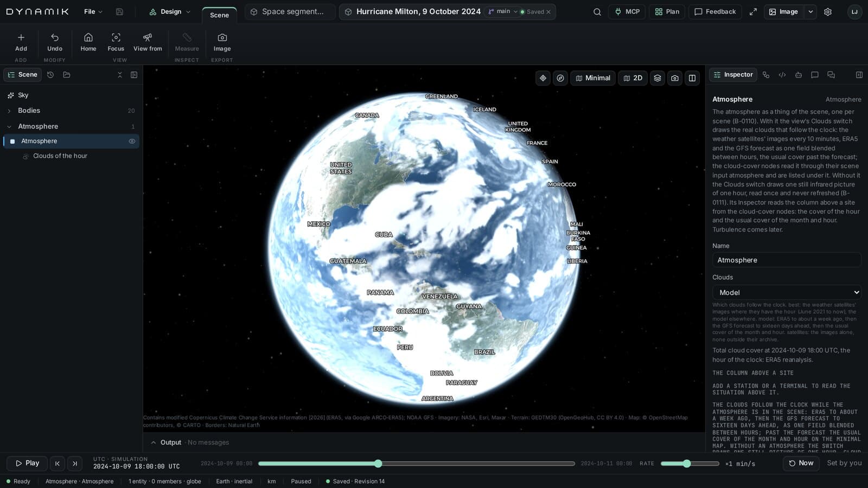The height and width of the screenshot is (488, 868).
Task: Open the File menu dropdown
Action: pos(93,11)
